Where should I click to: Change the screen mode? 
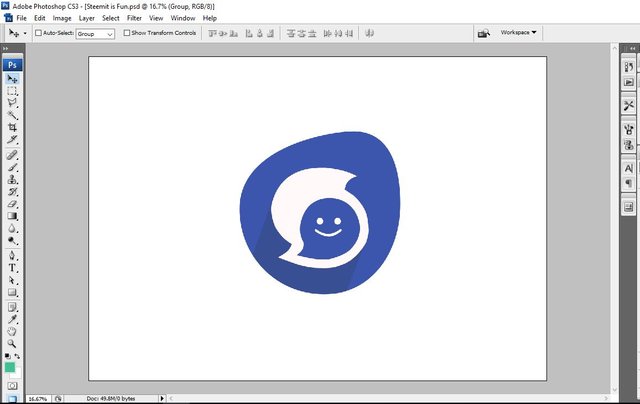[x=12, y=399]
